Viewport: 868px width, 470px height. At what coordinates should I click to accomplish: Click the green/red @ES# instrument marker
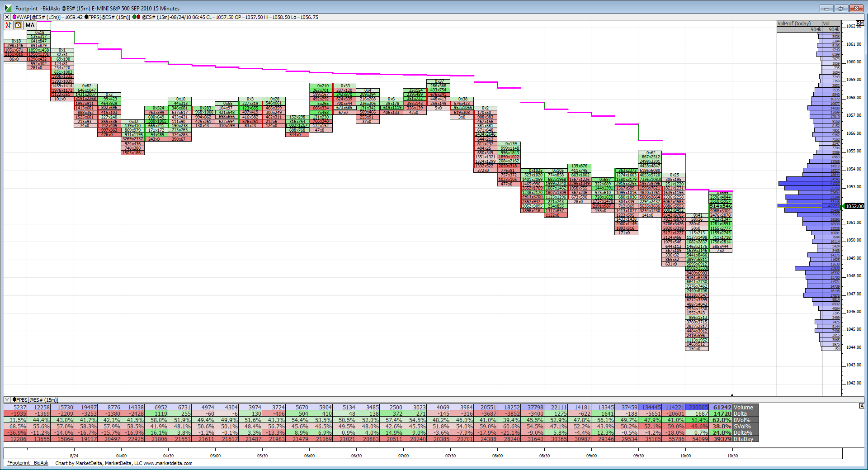point(136,17)
